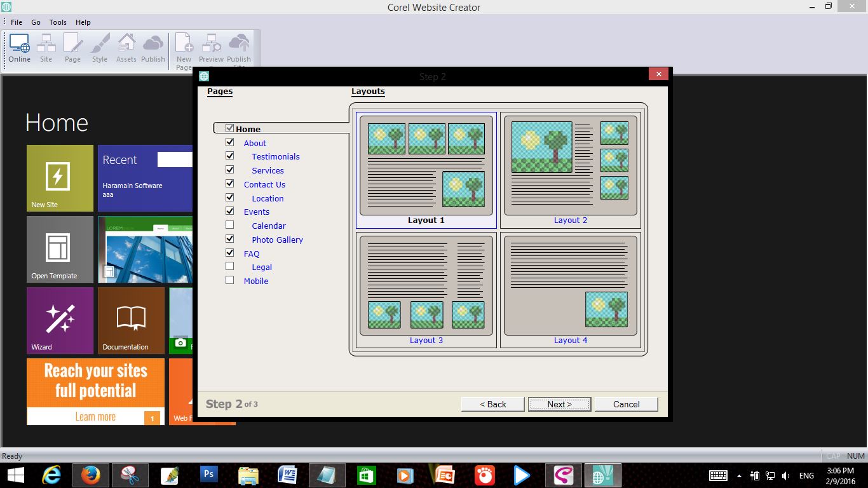Viewport: 868px width, 488px height.
Task: Choose the Layout 1 thumbnail
Action: click(x=426, y=170)
